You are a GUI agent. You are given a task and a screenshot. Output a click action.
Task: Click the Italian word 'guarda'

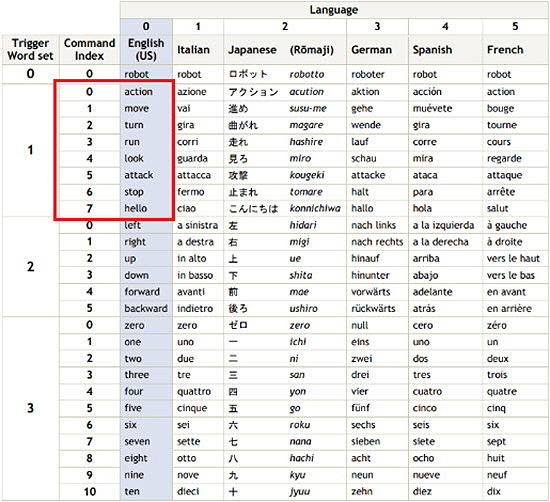tap(192, 159)
